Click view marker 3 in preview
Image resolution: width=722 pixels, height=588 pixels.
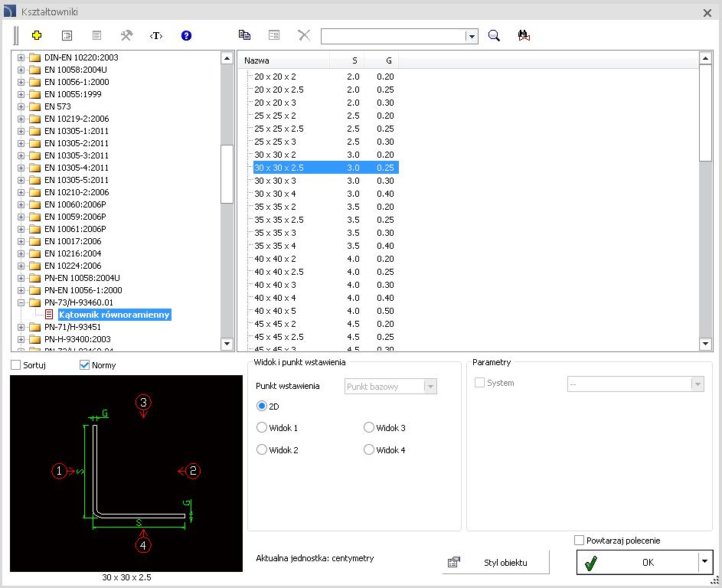point(143,402)
